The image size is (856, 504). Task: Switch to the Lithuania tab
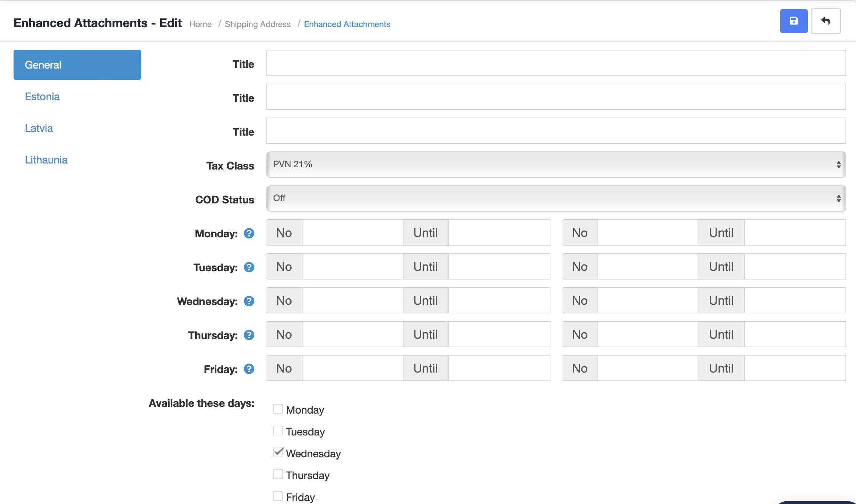46,160
